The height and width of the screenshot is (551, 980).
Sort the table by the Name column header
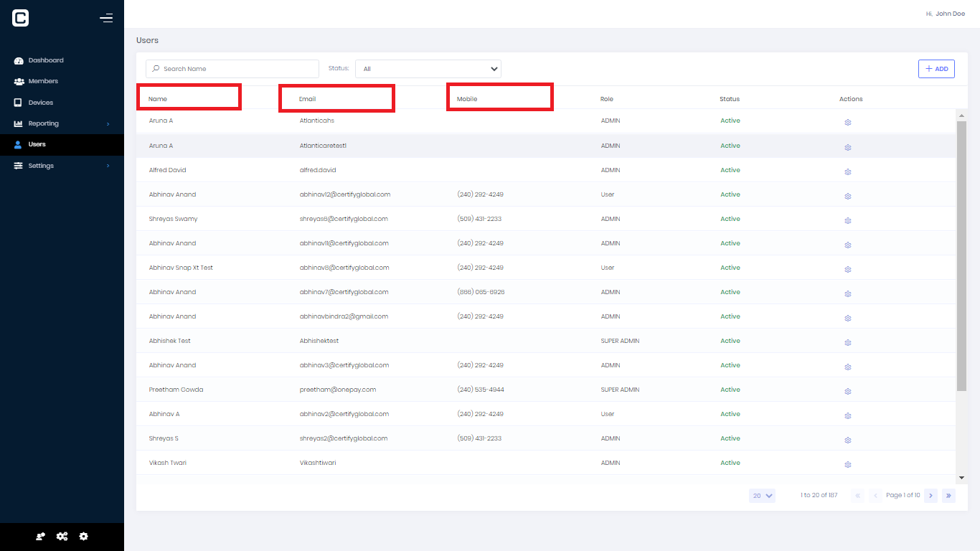pyautogui.click(x=158, y=99)
